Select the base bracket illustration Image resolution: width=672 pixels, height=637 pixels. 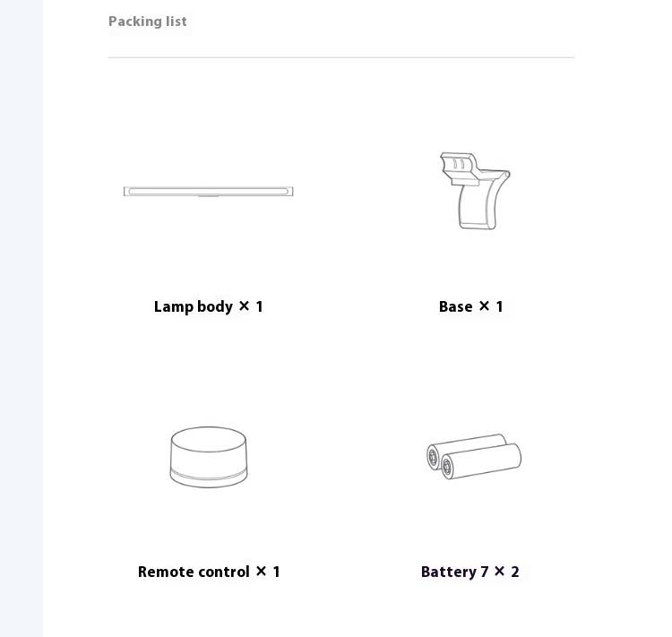click(475, 191)
